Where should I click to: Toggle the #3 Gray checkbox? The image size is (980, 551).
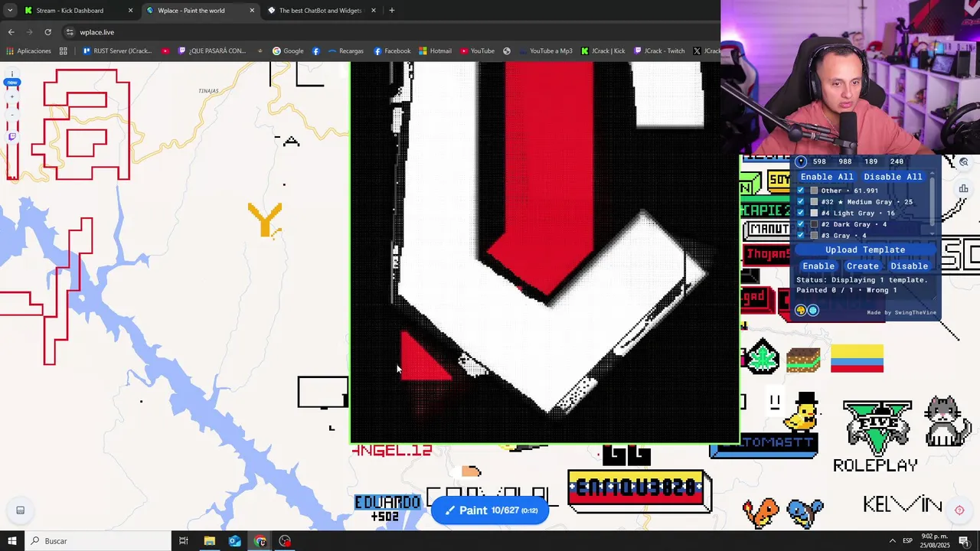pos(801,235)
